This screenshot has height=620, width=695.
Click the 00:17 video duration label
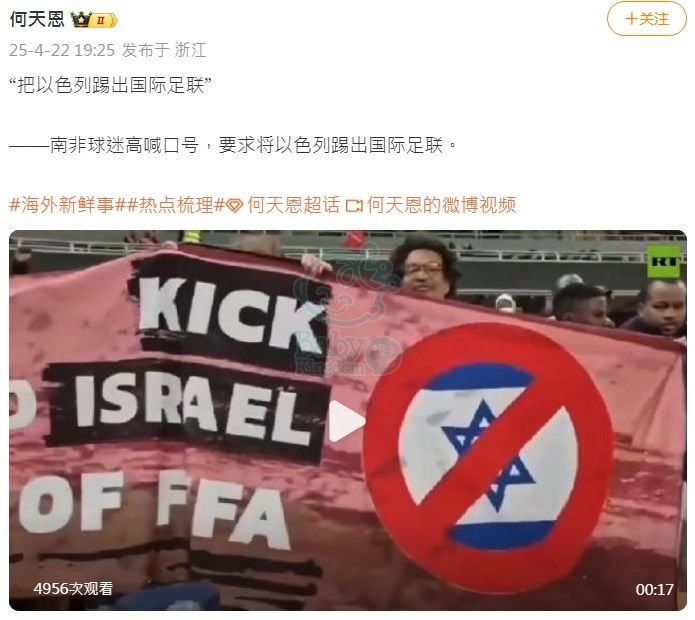pyautogui.click(x=654, y=589)
